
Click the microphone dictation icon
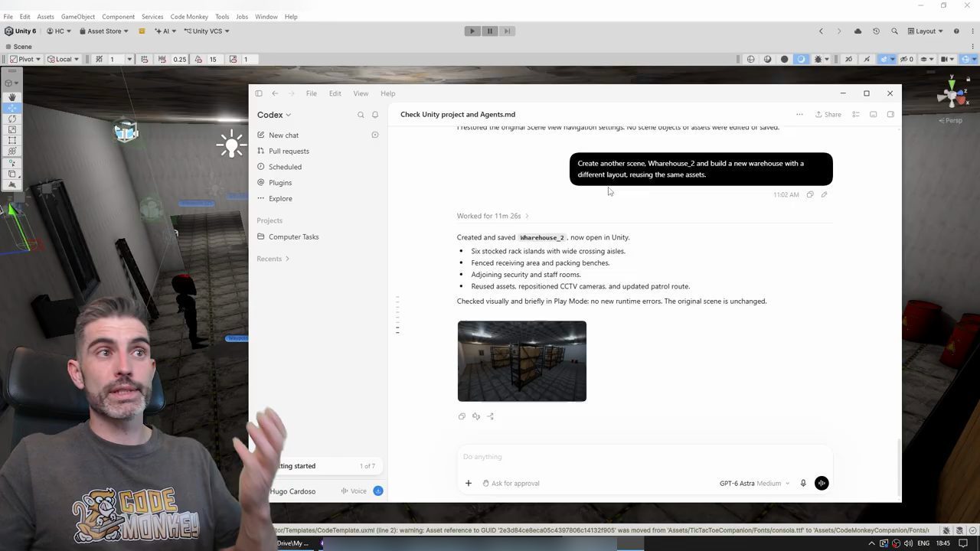803,484
